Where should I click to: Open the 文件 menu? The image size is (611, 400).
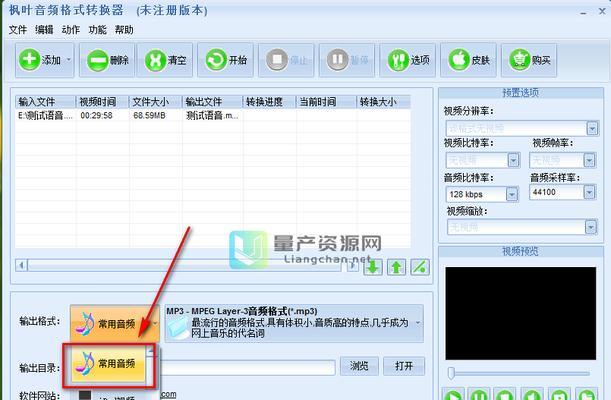[x=18, y=30]
